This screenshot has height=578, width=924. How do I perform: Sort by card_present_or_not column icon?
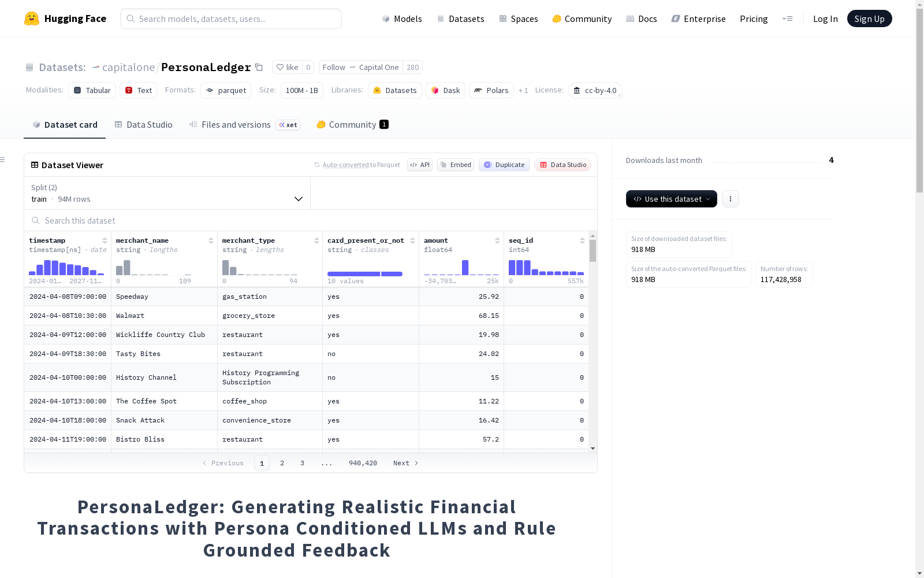point(412,240)
